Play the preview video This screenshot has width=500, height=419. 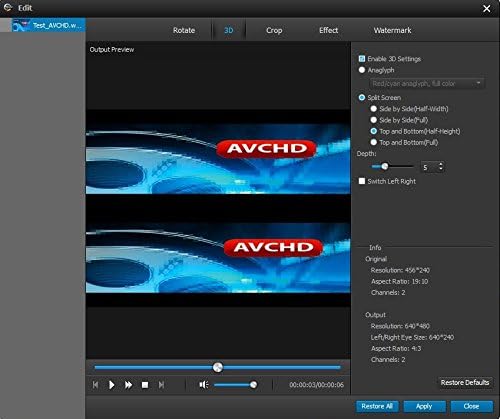[112, 385]
